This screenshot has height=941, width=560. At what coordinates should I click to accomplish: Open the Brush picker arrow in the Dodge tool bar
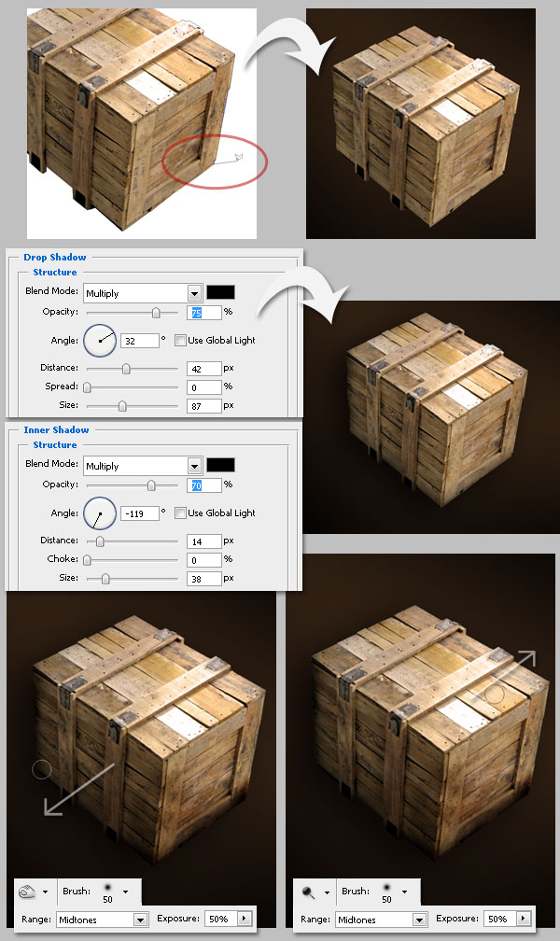(x=404, y=892)
